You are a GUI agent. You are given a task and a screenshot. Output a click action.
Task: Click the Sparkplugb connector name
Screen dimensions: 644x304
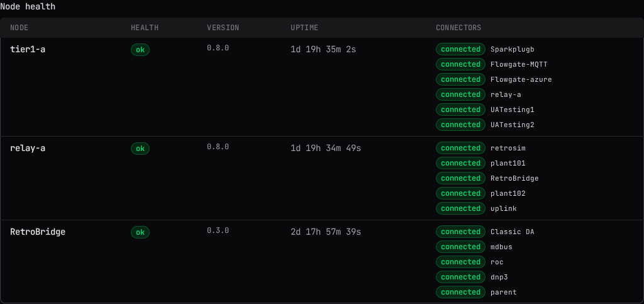pos(512,49)
